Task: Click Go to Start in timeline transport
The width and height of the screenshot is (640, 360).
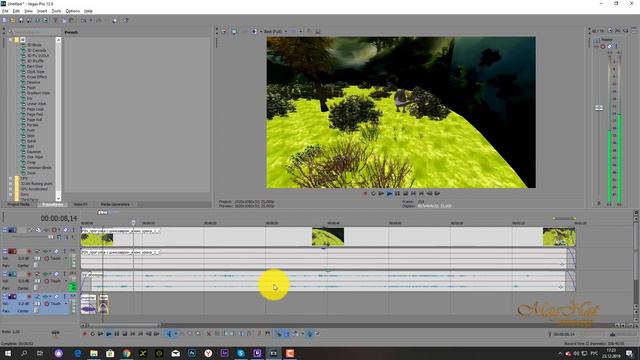Action: coord(133,334)
